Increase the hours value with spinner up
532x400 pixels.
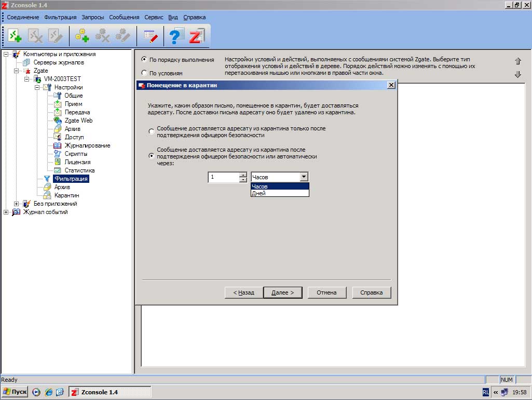[x=243, y=175]
